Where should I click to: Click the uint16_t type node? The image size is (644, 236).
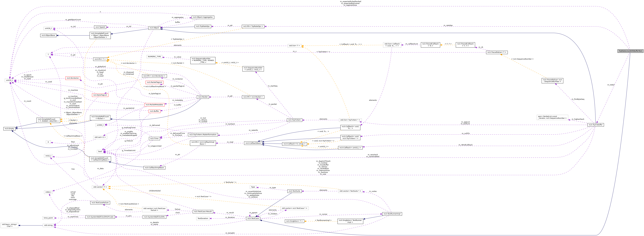(49, 28)
